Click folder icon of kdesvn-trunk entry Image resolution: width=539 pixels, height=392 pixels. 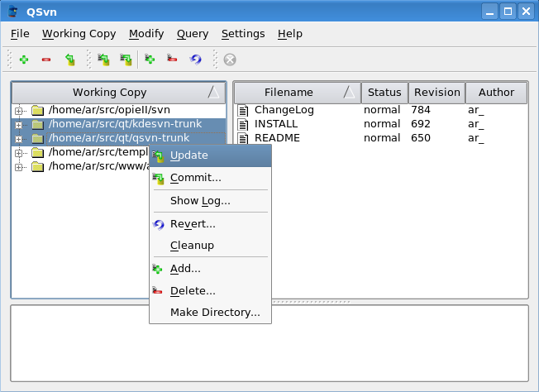[x=37, y=125]
